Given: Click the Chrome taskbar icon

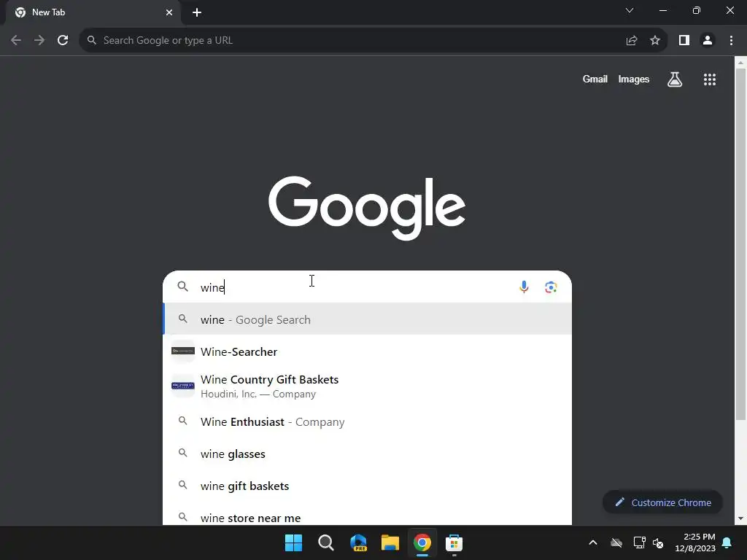Looking at the screenshot, I should point(422,542).
